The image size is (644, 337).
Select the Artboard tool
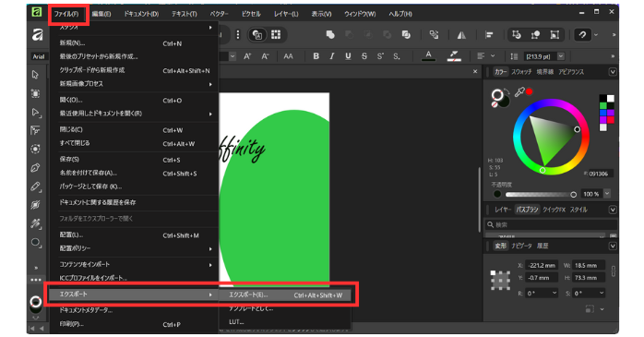click(x=35, y=93)
